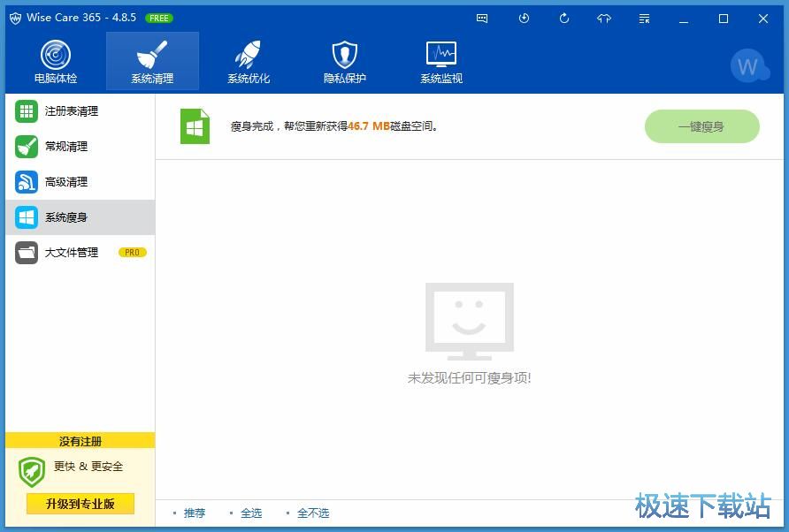Click the skin t-shirt icon in title bar

[x=604, y=19]
